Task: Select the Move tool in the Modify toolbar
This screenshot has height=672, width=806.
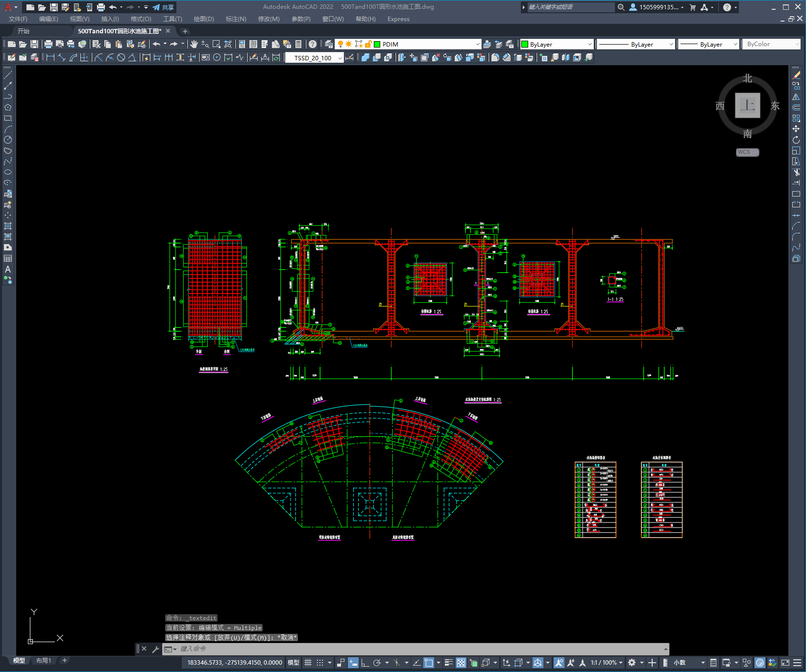Action: [x=796, y=129]
